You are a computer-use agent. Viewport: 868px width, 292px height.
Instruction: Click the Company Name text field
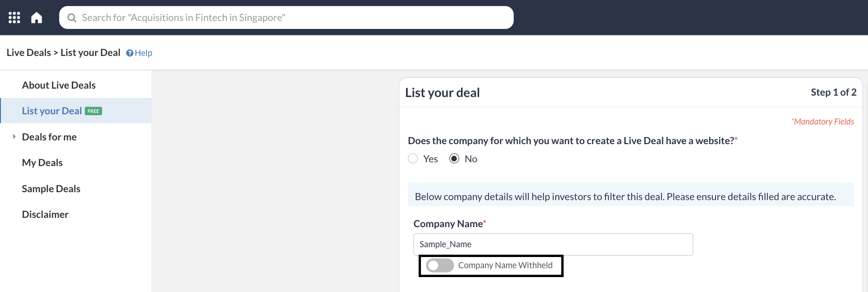[553, 244]
